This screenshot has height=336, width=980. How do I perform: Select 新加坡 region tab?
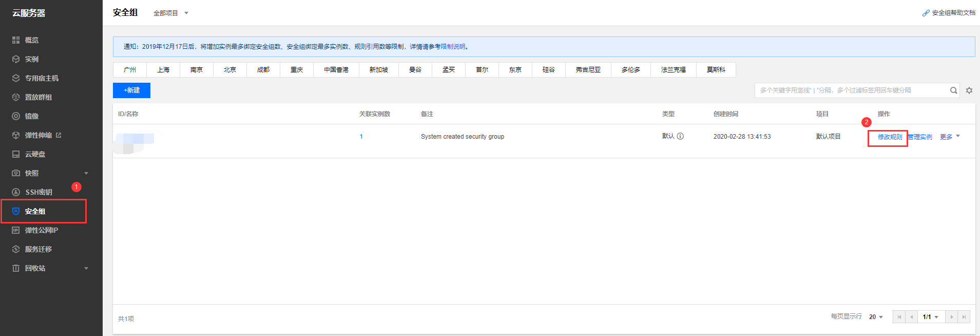(379, 70)
